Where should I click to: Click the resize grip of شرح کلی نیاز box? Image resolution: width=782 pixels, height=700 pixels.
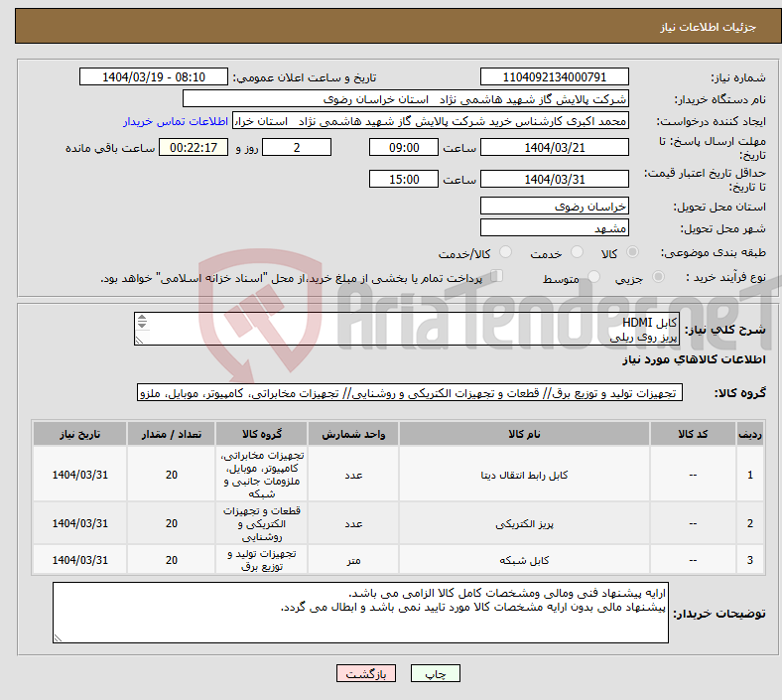(x=139, y=341)
